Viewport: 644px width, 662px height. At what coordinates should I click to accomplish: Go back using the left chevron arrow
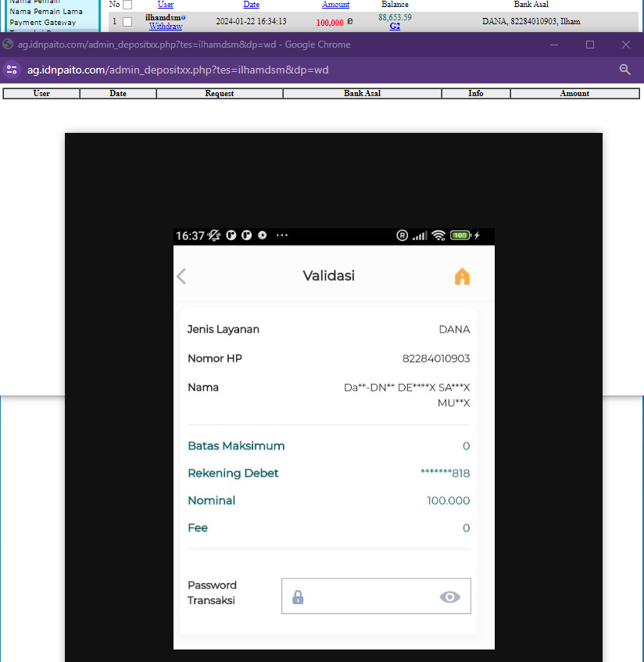pyautogui.click(x=181, y=277)
